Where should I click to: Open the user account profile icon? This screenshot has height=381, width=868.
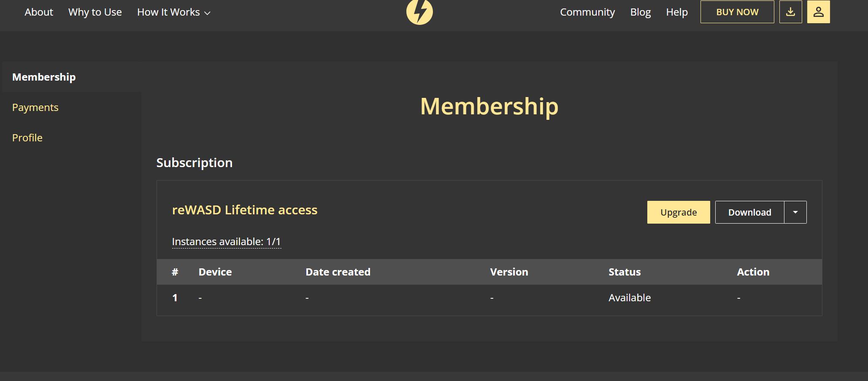coord(818,12)
